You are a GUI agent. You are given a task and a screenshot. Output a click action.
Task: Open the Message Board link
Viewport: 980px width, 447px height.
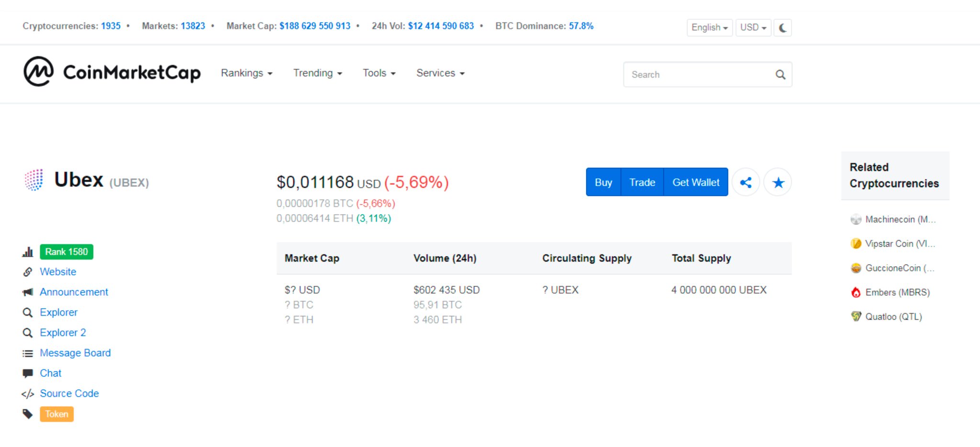[75, 353]
